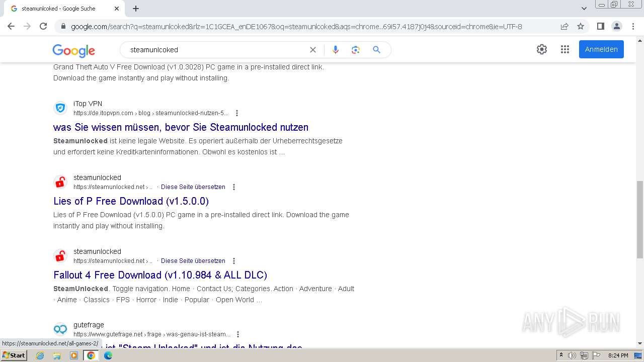644x362 pixels.
Task: Click the 8:24 PM taskbar clock
Action: 618,355
